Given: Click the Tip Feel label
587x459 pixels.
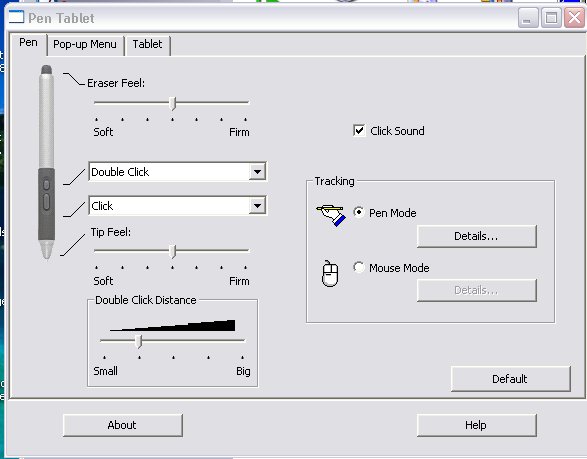Looking at the screenshot, I should click(111, 232).
